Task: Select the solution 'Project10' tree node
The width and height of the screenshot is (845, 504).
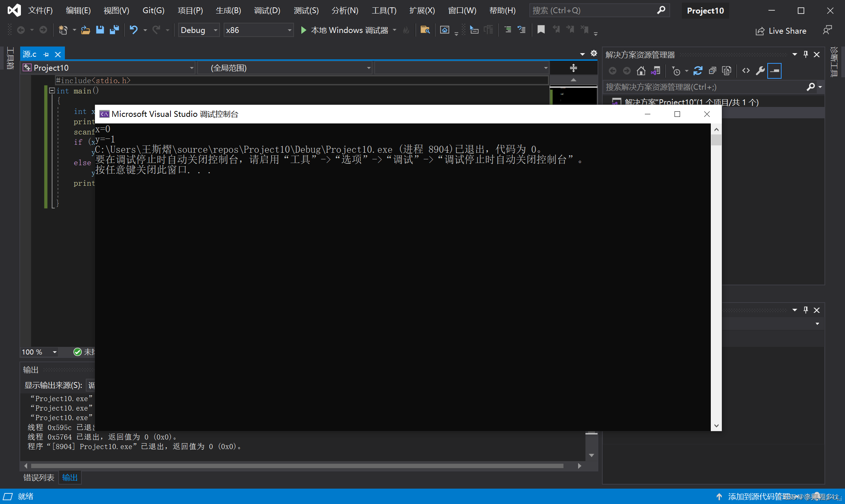Action: pos(691,102)
